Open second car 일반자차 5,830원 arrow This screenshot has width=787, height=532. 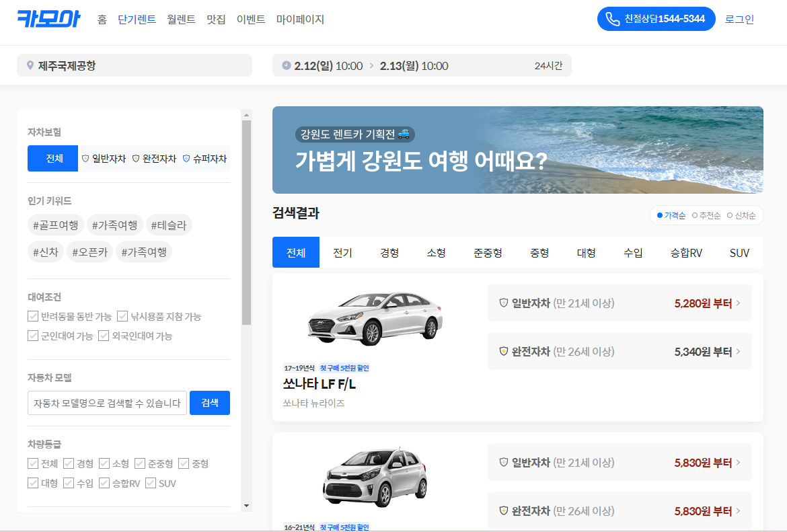(x=739, y=462)
